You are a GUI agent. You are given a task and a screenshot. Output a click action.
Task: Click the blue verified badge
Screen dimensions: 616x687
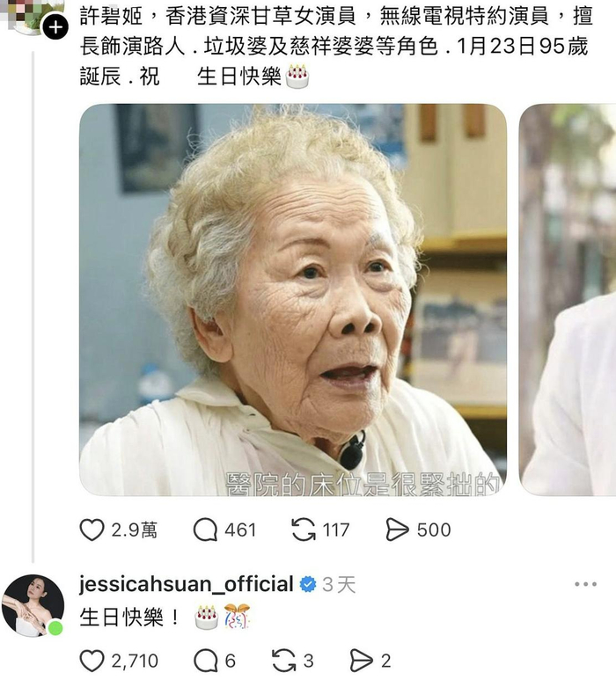pyautogui.click(x=308, y=584)
